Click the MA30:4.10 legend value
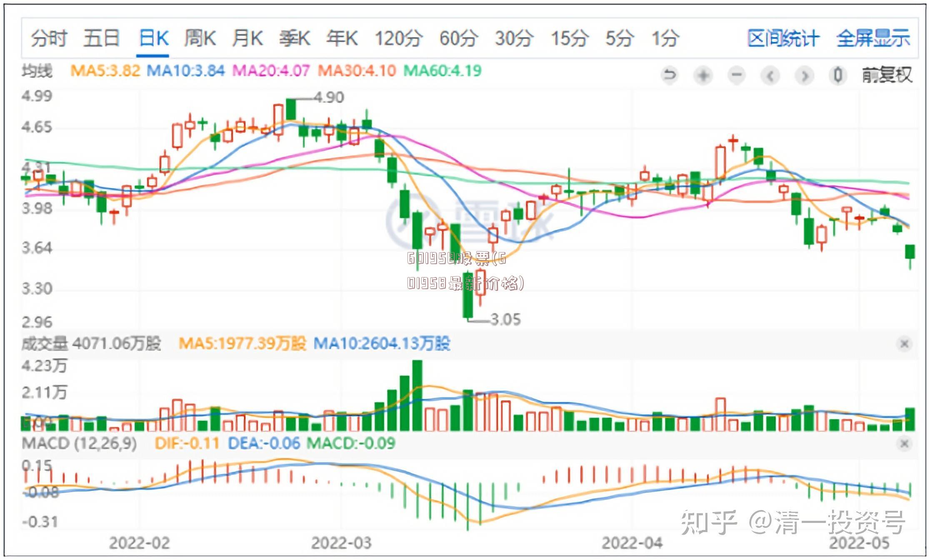This screenshot has height=560, width=930. (x=357, y=71)
